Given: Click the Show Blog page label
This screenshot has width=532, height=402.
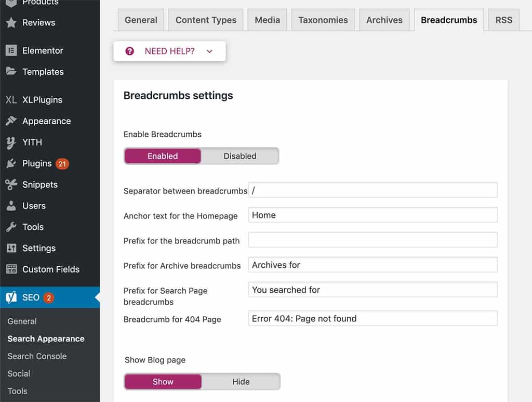Looking at the screenshot, I should point(155,360).
